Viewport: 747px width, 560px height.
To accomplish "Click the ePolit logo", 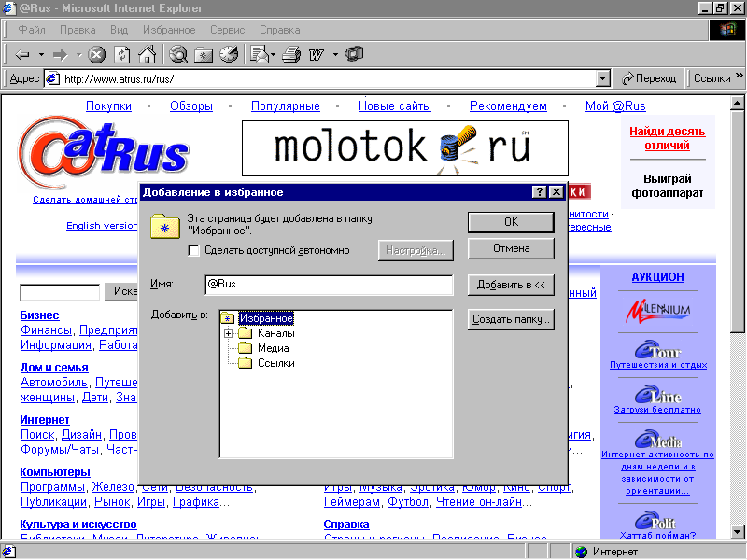I will tap(655, 521).
